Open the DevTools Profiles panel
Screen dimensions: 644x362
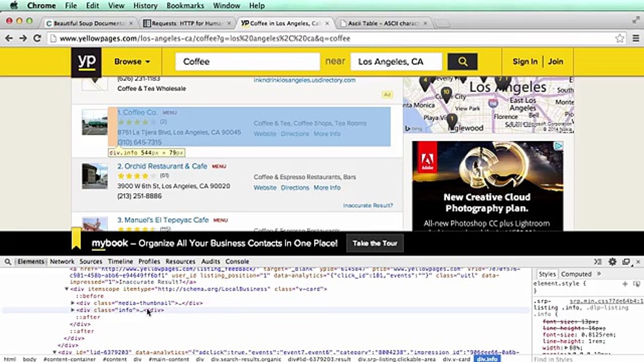149,261
